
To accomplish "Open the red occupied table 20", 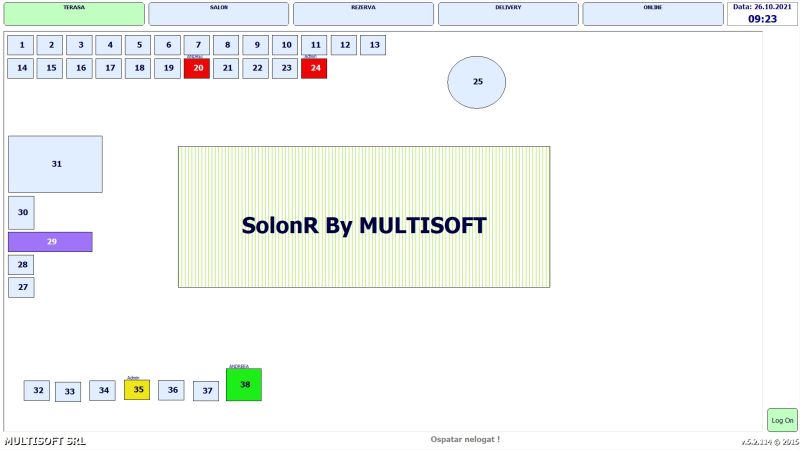I will [197, 68].
